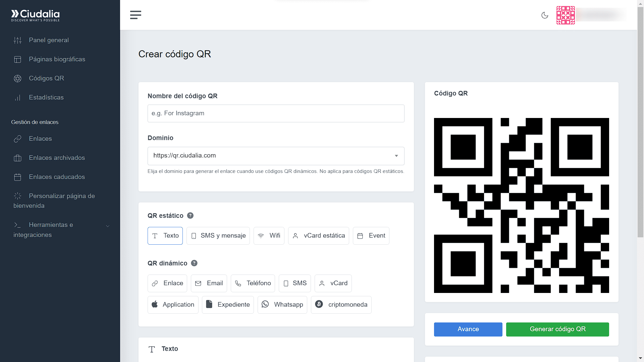Click the Nombre del código QR field
The width and height of the screenshot is (644, 362).
click(276, 113)
